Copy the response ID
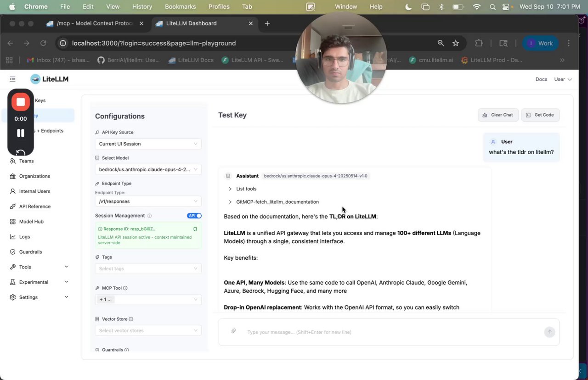Viewport: 588px width, 380px height. point(195,229)
